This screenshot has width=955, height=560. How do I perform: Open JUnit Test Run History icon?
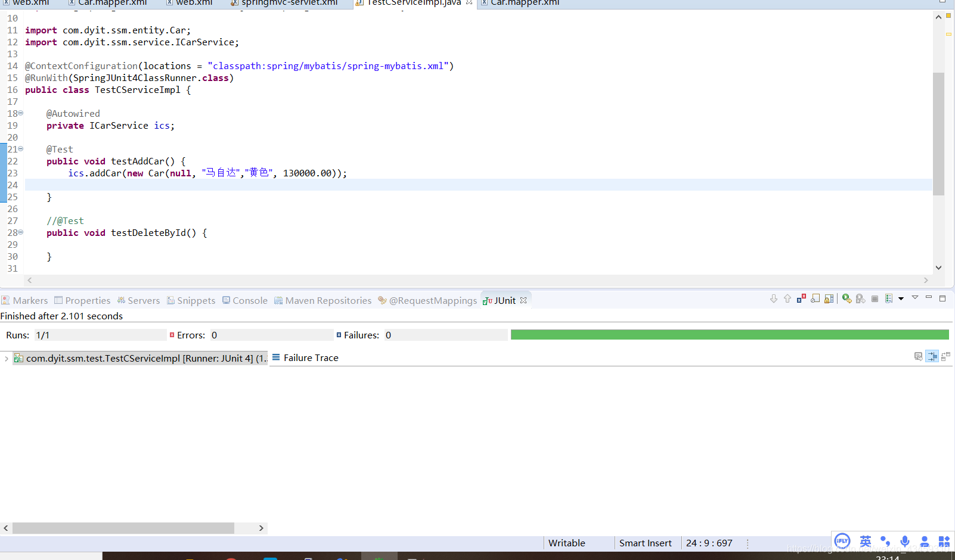coord(889,298)
